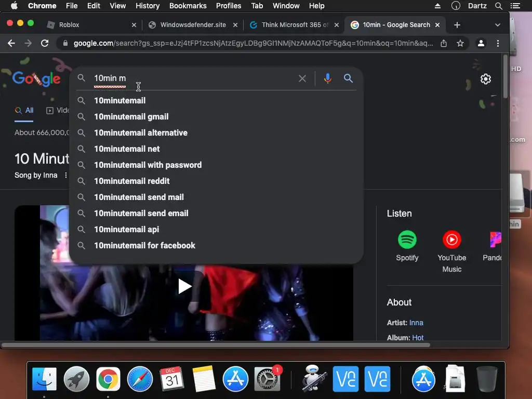
Task: Open Spotify listen option
Action: coord(407,246)
